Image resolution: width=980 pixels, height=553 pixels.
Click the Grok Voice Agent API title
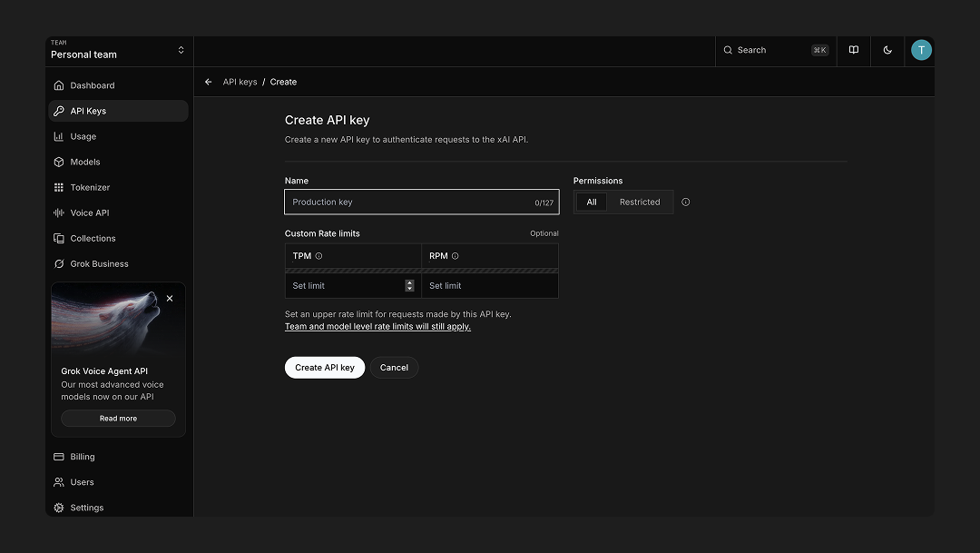pos(104,371)
